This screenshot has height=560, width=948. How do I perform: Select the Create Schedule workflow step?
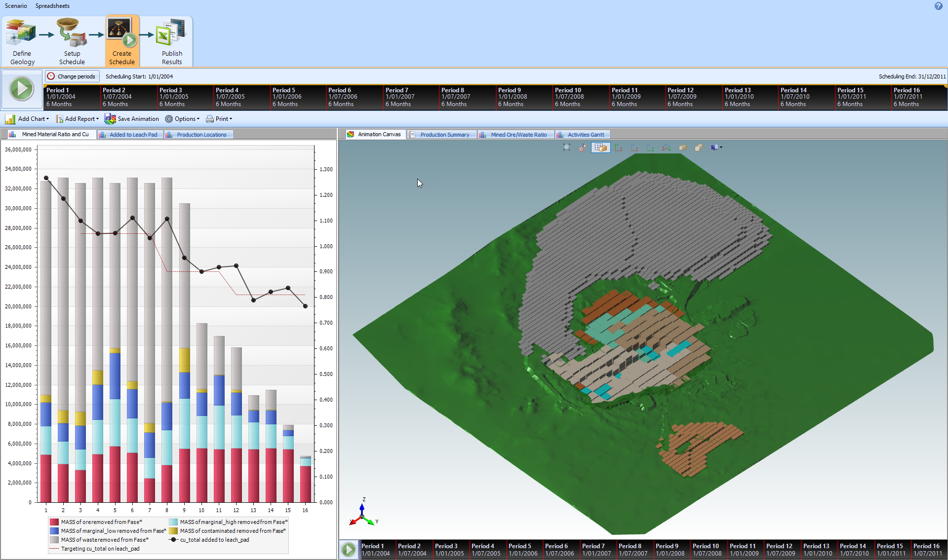[122, 41]
